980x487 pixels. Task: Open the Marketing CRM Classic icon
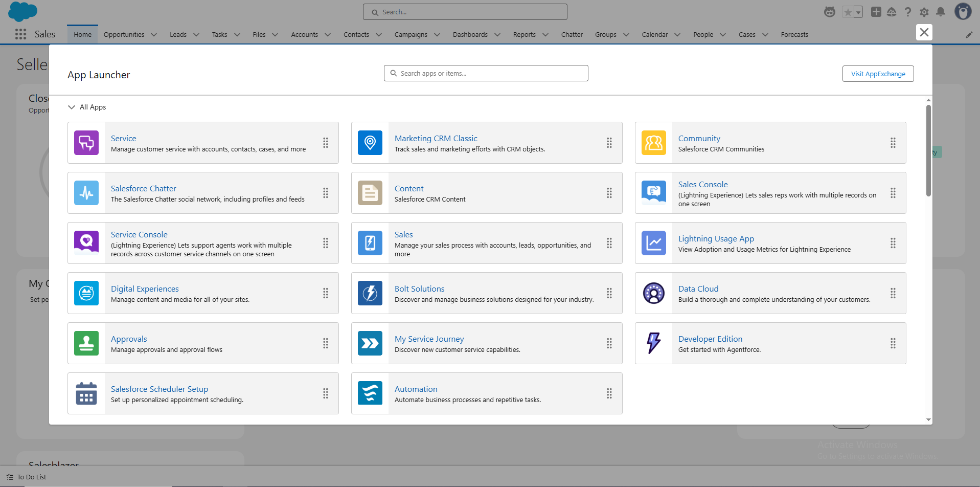point(370,143)
